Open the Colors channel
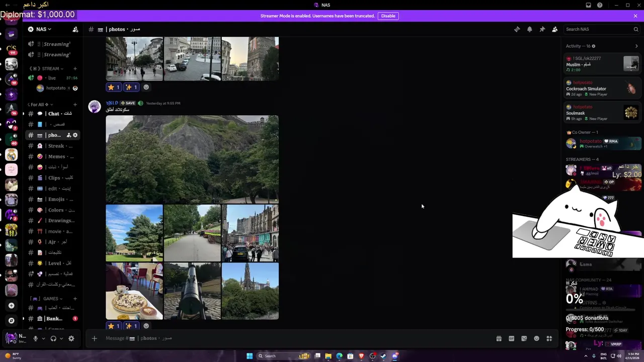 click(x=52, y=210)
